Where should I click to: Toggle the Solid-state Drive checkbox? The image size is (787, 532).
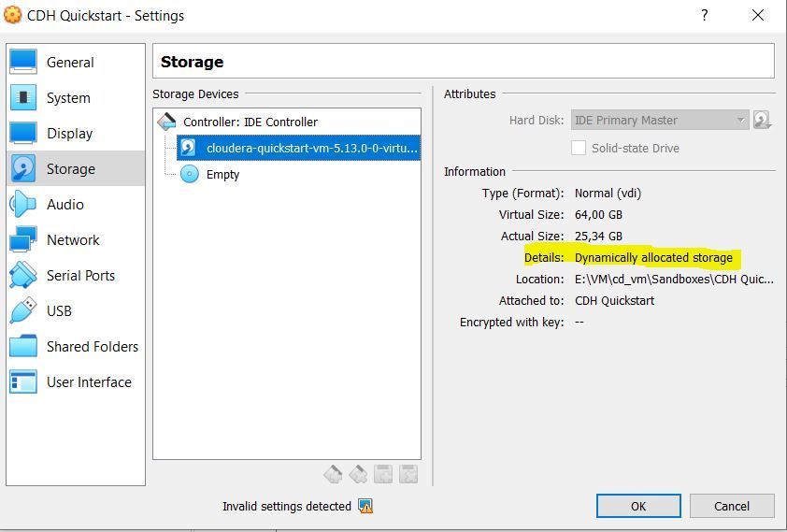(579, 148)
